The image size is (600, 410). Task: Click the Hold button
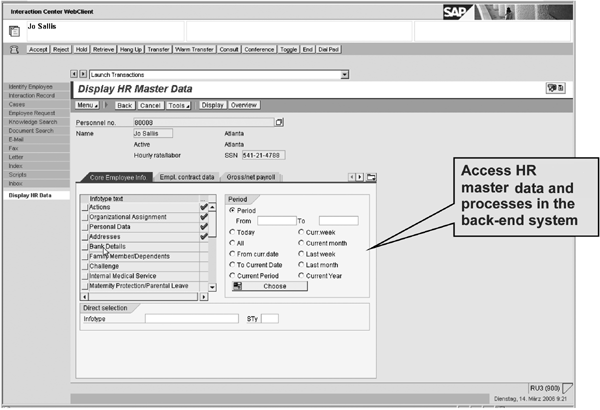pos(81,49)
